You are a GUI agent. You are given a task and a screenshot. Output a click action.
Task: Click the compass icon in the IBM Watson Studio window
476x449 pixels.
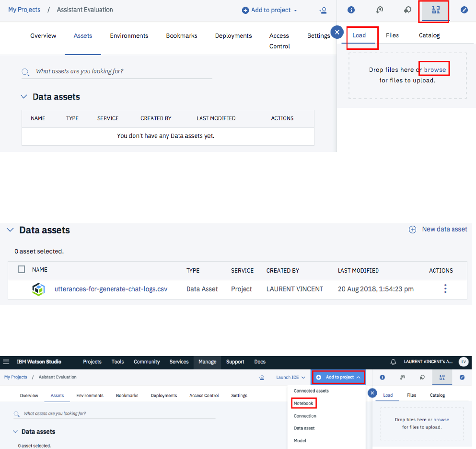tap(462, 377)
